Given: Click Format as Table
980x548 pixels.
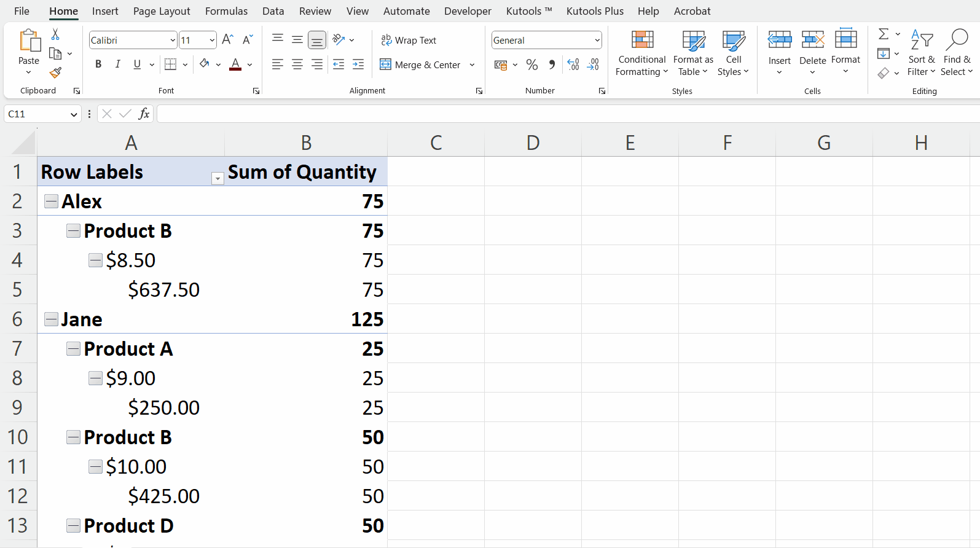Looking at the screenshot, I should pos(693,53).
